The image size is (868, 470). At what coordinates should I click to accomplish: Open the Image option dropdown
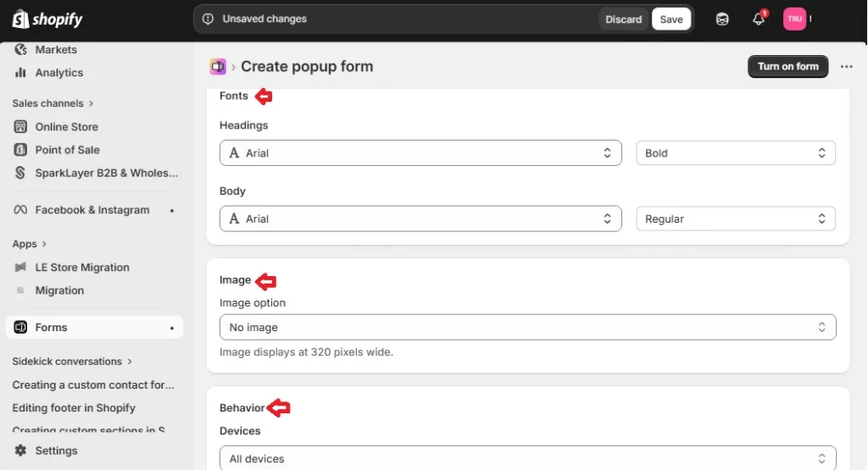tap(527, 328)
